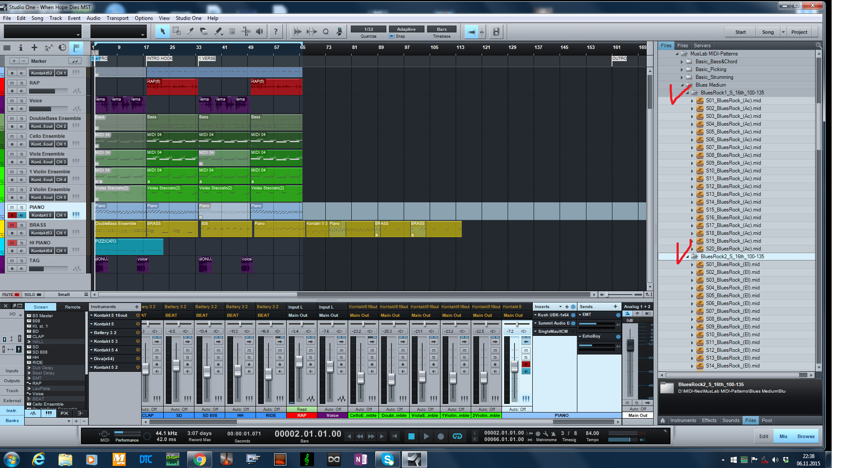Open the Transport menu
This screenshot has height=468, width=868.
[117, 18]
